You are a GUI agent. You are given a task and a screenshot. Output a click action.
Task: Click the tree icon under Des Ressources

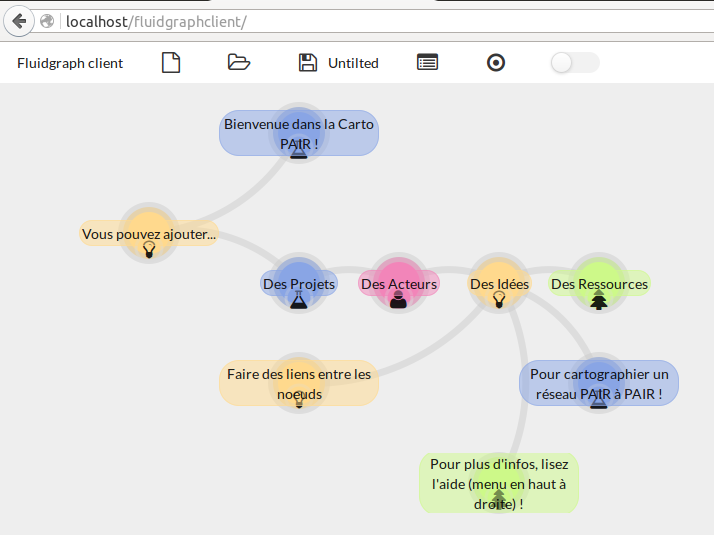click(x=599, y=300)
